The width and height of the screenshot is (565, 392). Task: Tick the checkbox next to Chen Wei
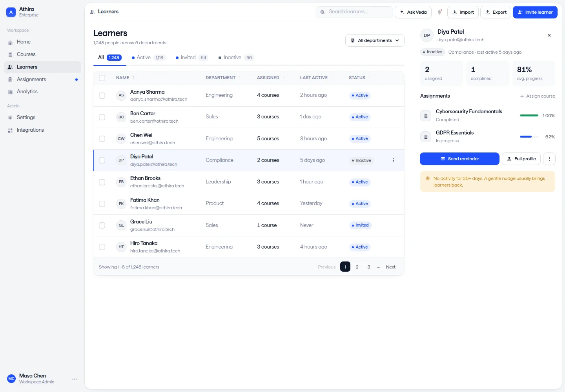(x=102, y=139)
